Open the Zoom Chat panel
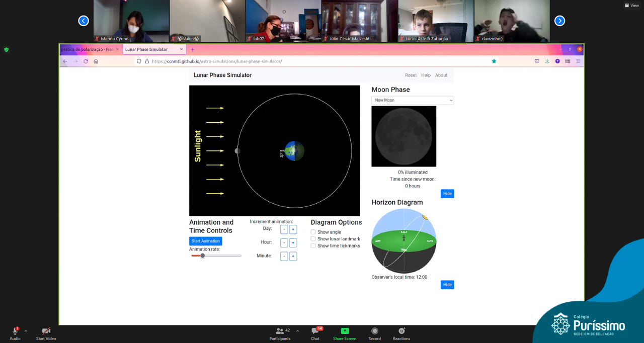Image resolution: width=644 pixels, height=343 pixels. coord(315,331)
